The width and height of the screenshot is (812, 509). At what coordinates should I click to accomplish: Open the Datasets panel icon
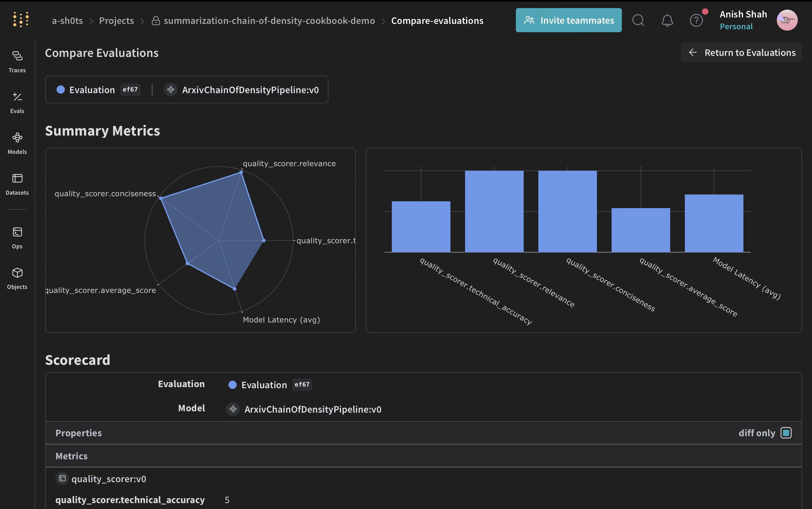click(x=17, y=184)
